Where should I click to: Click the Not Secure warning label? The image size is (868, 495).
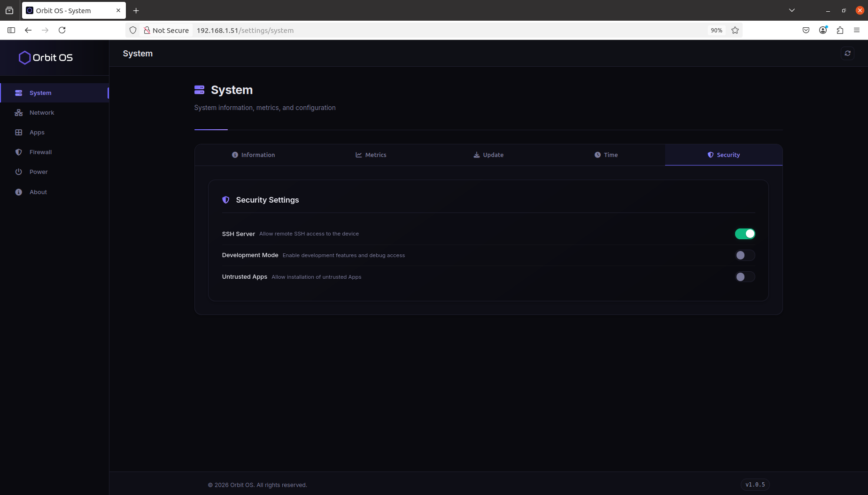(167, 30)
